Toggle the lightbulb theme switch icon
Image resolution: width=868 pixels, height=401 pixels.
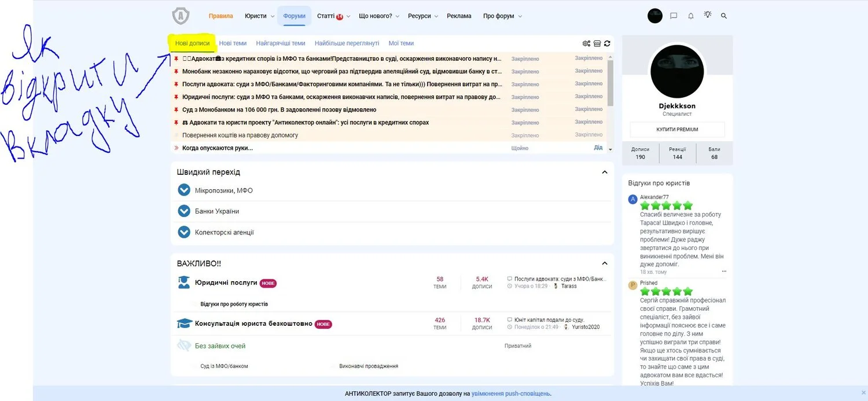pyautogui.click(x=707, y=16)
